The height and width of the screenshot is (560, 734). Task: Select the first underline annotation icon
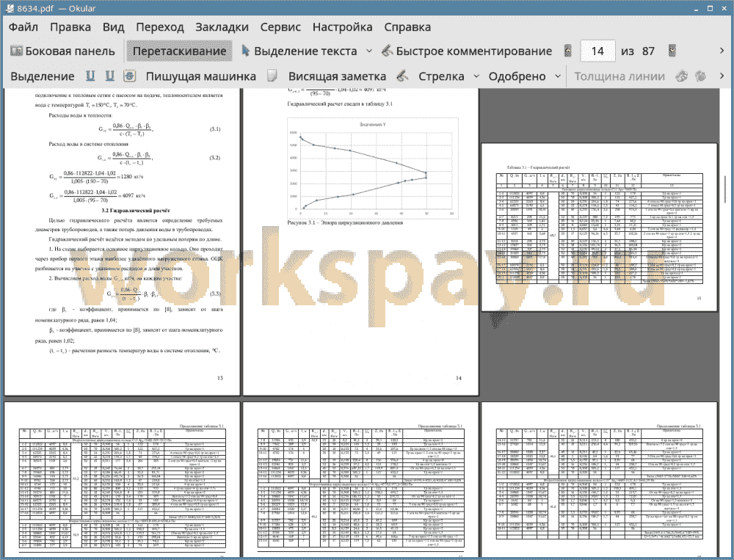point(90,76)
